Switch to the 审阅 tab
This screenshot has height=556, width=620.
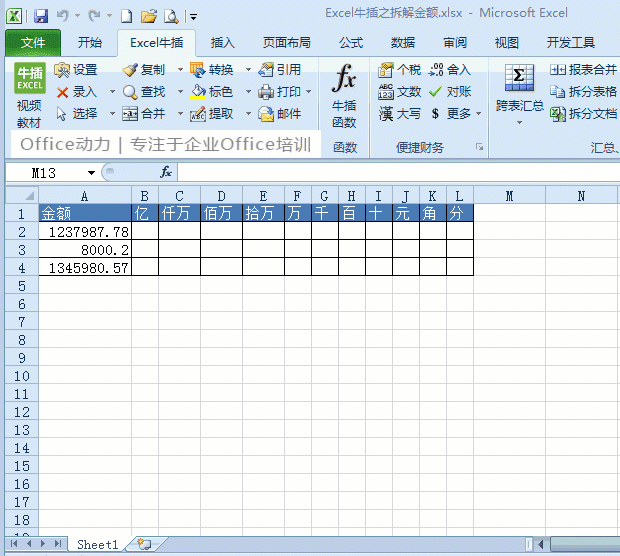455,43
